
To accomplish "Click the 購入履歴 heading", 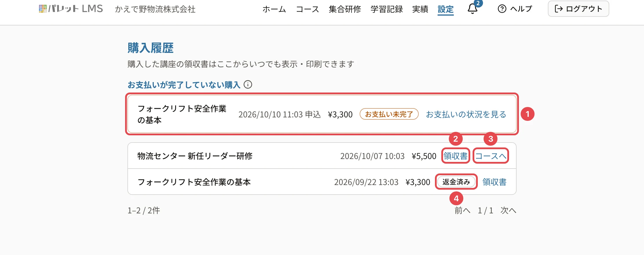I will [151, 48].
